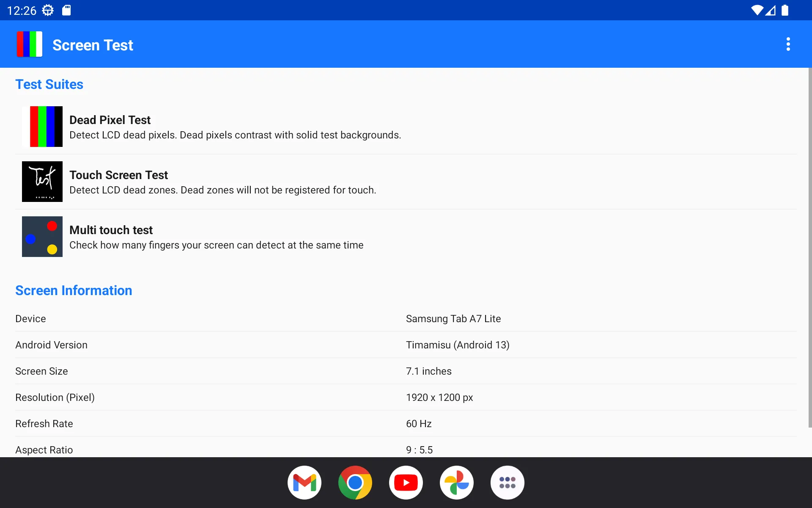The image size is (812, 508).
Task: Open YouTube app
Action: point(406,482)
